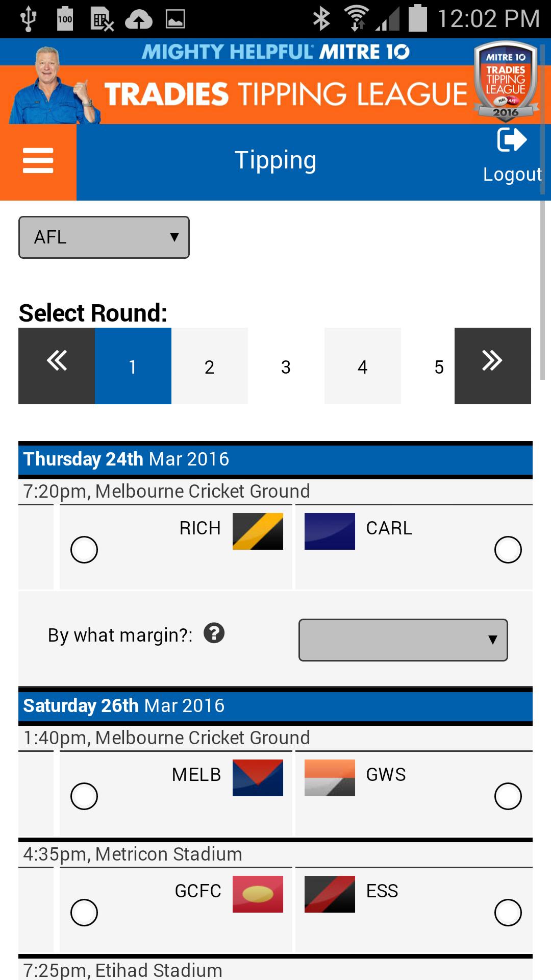This screenshot has height=980, width=551.
Task: Select Richmond to win the Thursday match
Action: click(85, 550)
